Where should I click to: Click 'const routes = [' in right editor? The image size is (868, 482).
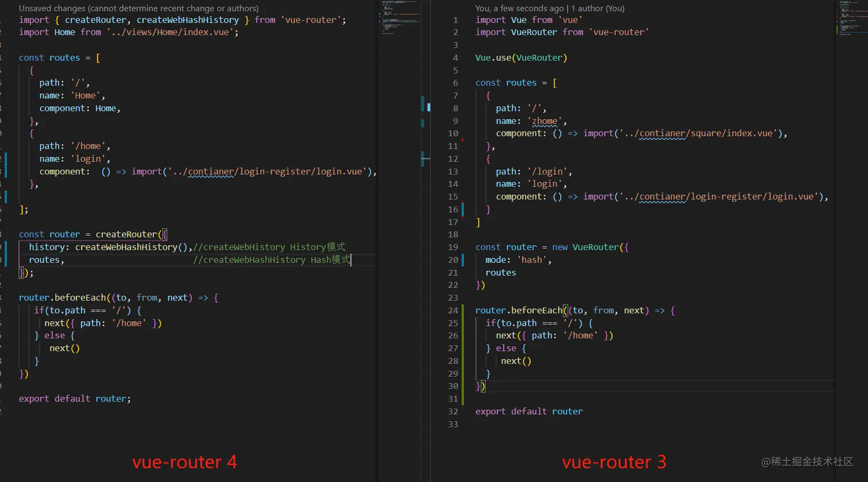coord(516,83)
